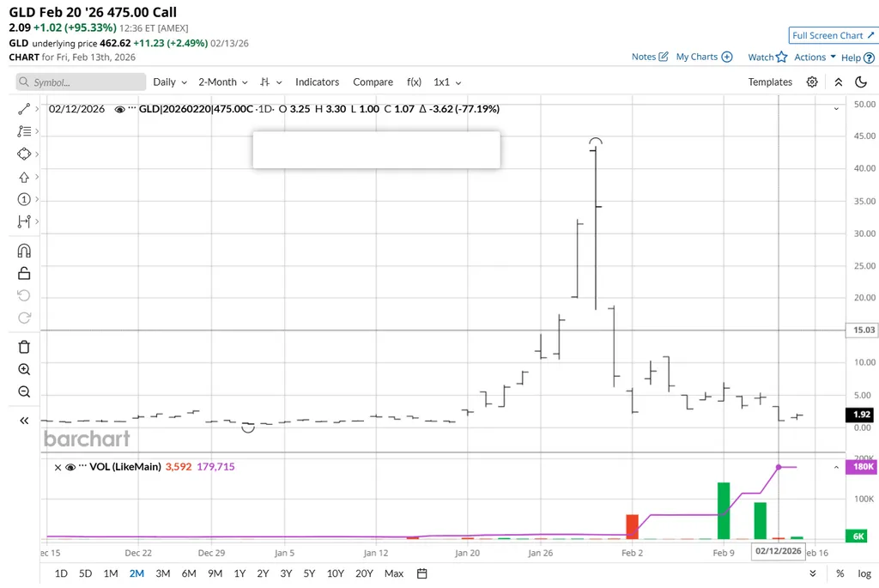Open the calendar date range picker
The width and height of the screenshot is (879, 588).
(x=422, y=573)
